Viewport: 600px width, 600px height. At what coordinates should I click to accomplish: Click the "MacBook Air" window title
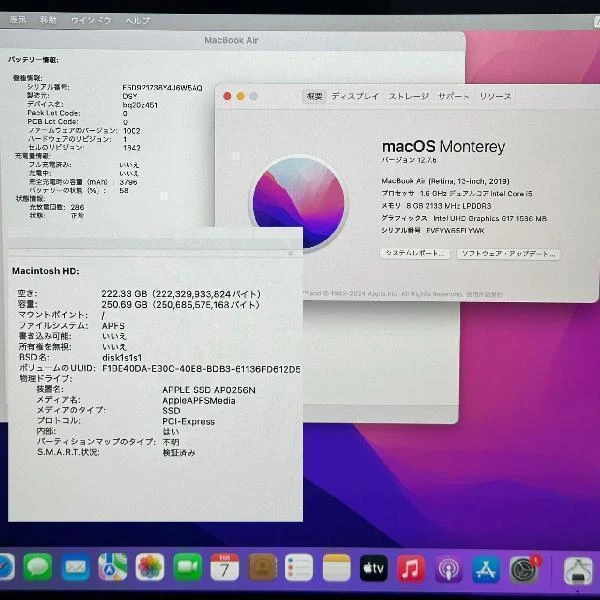231,40
